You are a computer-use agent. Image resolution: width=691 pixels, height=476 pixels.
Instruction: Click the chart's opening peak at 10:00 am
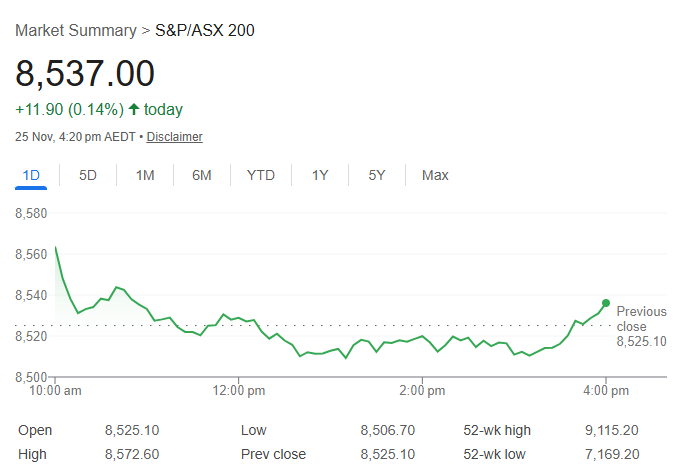point(56,247)
